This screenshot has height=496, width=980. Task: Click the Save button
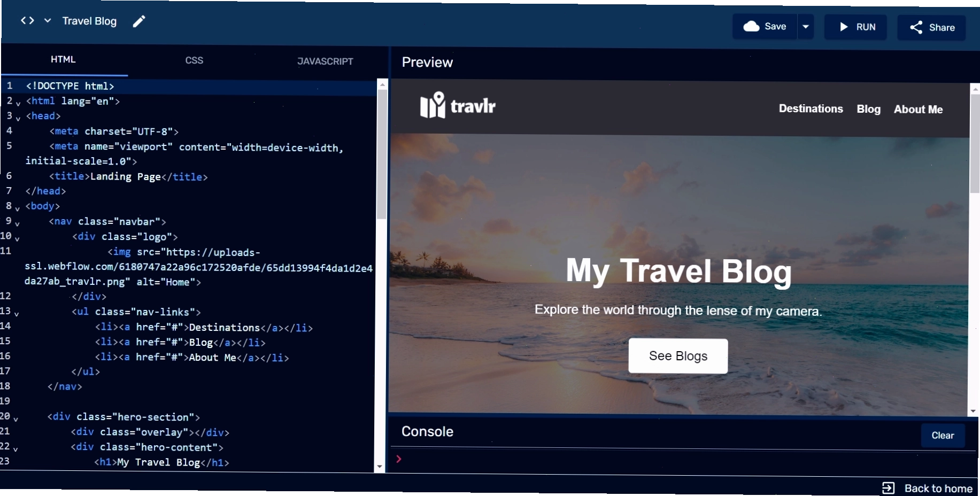[765, 27]
